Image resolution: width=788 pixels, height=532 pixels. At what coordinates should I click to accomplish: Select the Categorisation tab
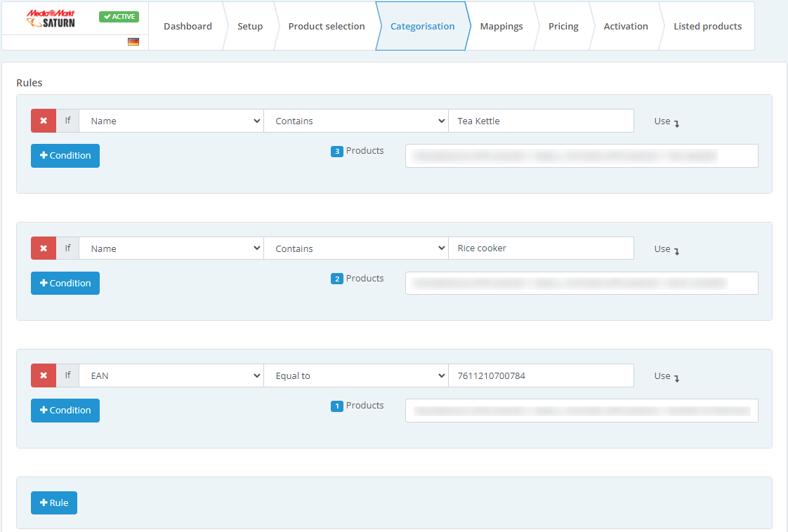(422, 26)
